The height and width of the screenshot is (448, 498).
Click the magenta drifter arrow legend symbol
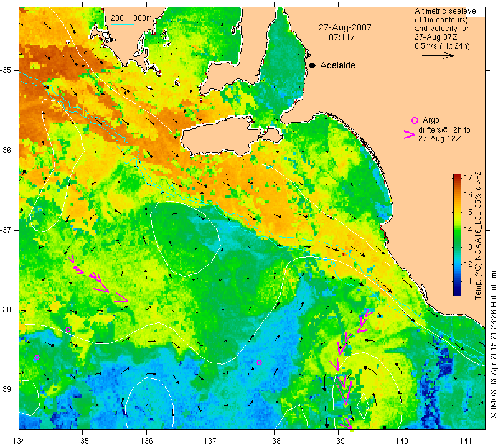[410, 134]
